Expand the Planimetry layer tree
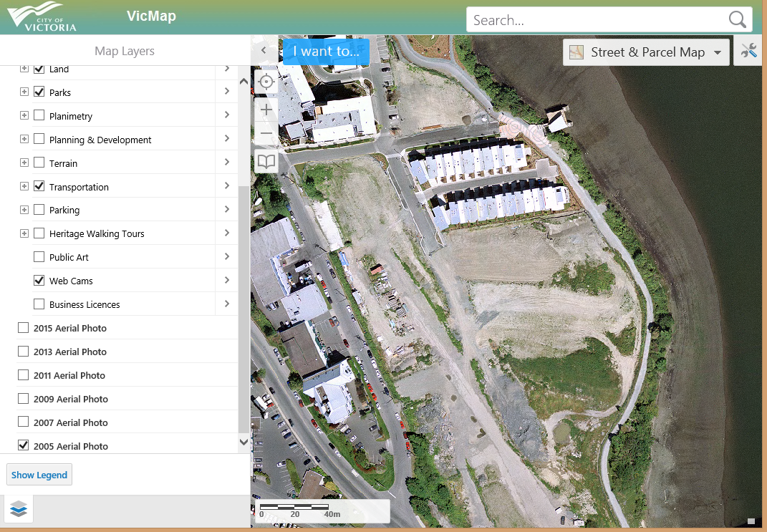The image size is (767, 532). 24,115
